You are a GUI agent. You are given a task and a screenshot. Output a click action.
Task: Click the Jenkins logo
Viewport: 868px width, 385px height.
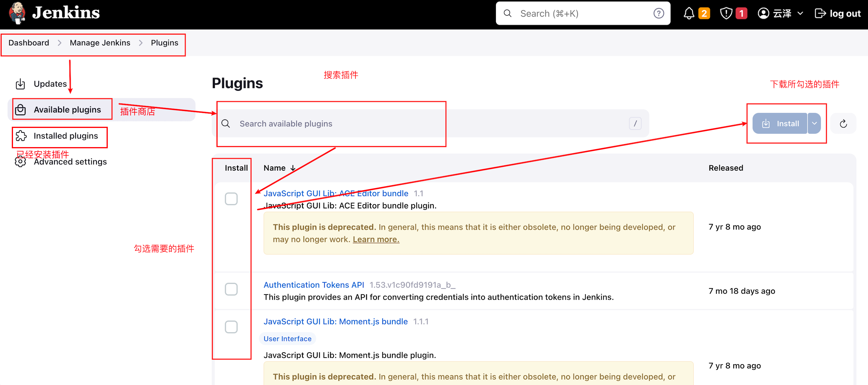[17, 13]
